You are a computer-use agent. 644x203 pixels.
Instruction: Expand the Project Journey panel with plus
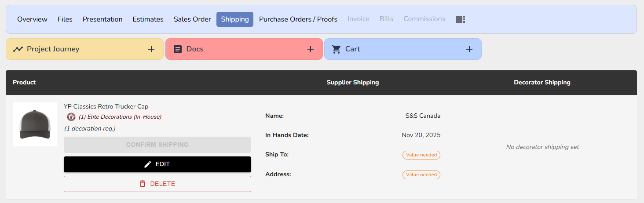[151, 49]
